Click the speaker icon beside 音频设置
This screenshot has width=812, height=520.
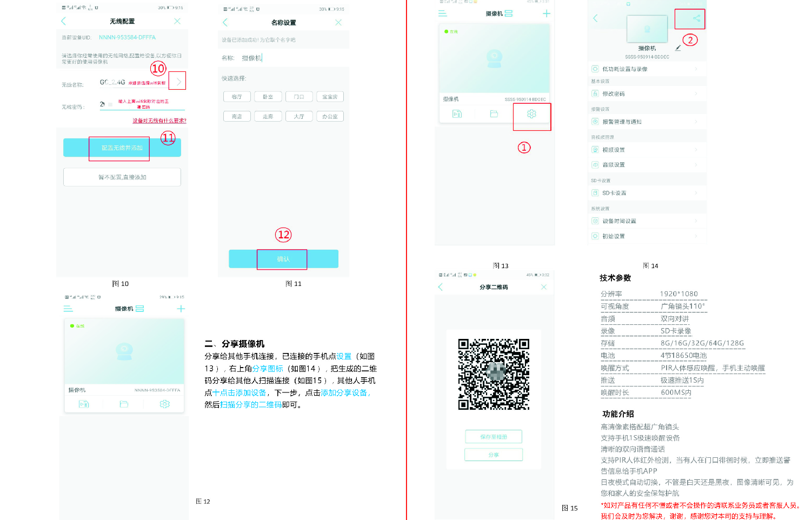pos(595,164)
